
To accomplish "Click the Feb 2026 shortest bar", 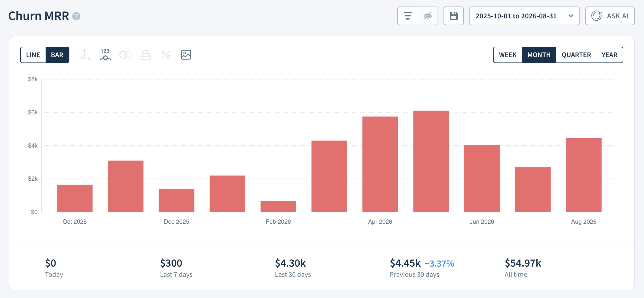I will tap(278, 207).
